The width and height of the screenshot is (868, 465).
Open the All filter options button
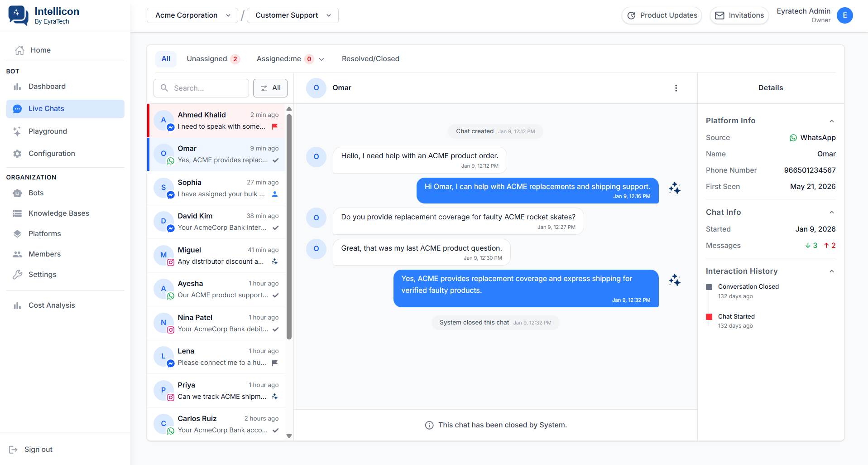[x=270, y=88]
